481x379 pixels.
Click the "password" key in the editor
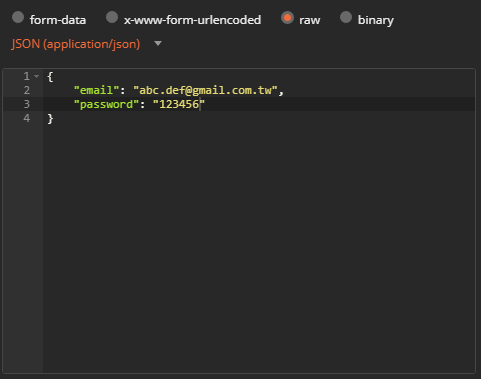click(106, 104)
